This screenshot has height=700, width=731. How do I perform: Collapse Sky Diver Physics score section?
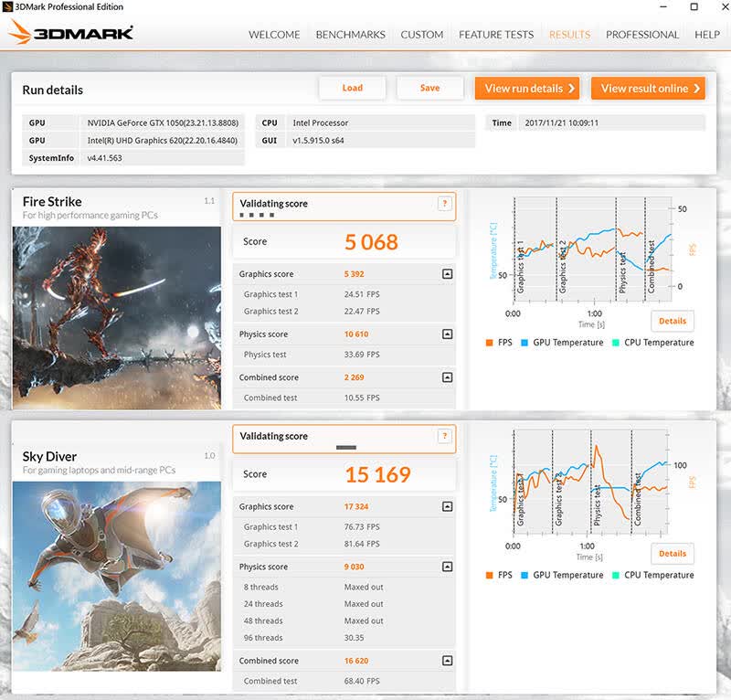point(447,567)
